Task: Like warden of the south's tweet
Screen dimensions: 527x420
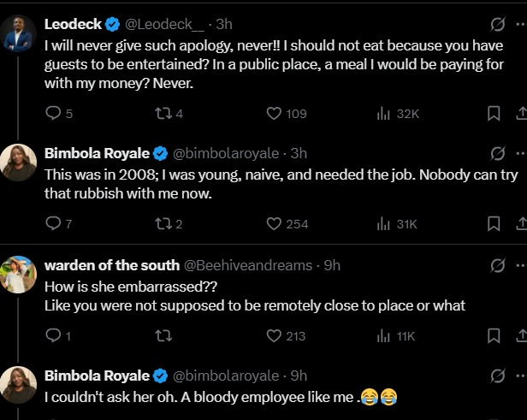Action: tap(275, 336)
